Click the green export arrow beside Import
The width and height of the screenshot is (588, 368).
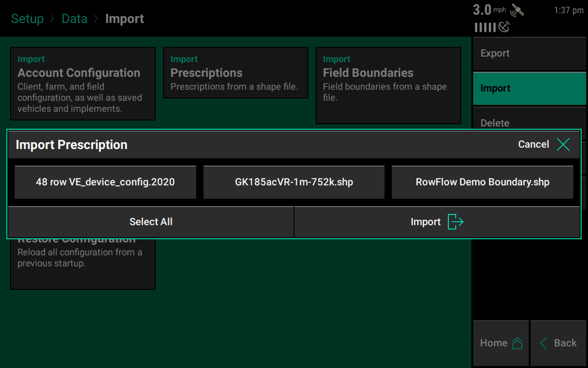pos(455,221)
